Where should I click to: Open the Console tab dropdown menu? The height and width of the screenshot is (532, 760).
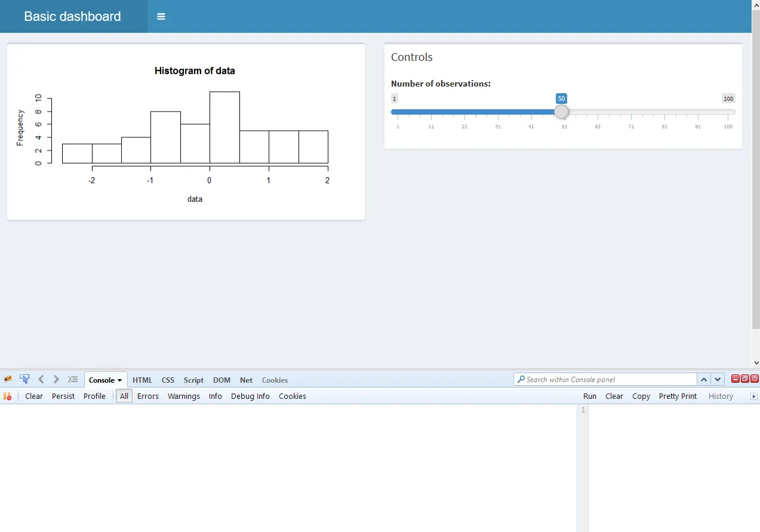(119, 380)
